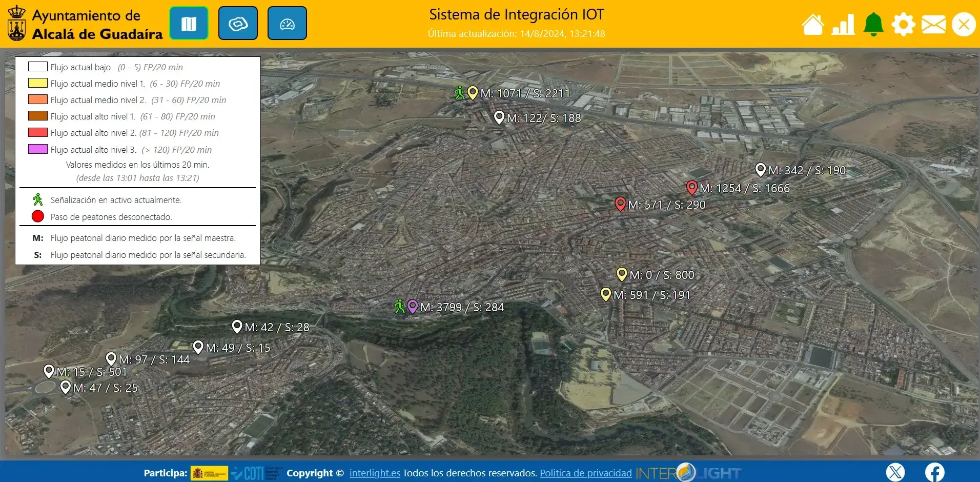Image resolution: width=980 pixels, height=482 pixels.
Task: Select yellow marker M: 0 / S: 800
Action: point(622,274)
